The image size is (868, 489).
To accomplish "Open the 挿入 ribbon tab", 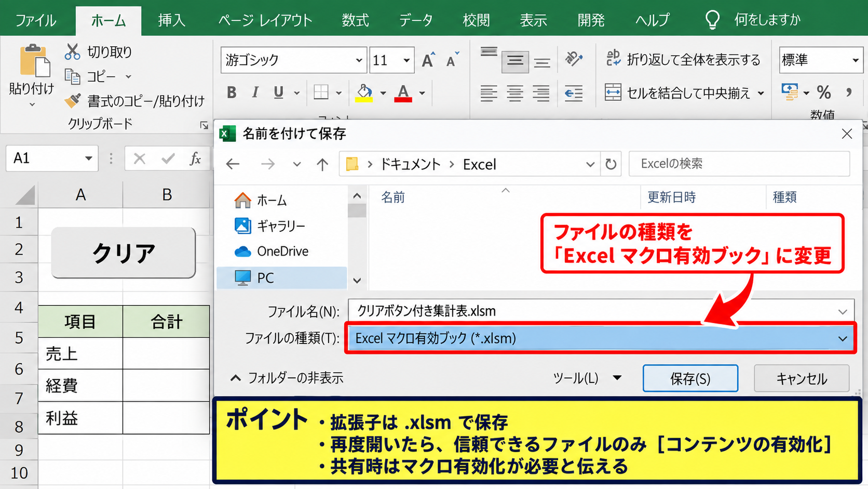I will [x=172, y=20].
